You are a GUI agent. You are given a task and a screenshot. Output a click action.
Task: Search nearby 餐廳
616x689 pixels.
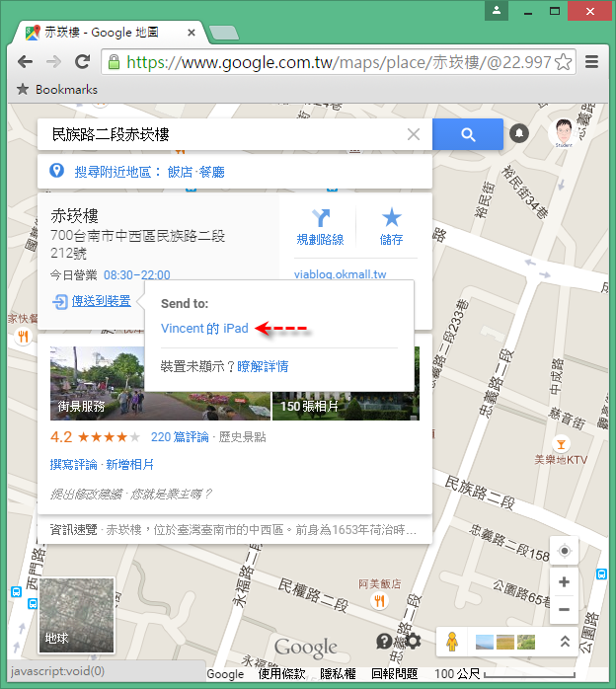pos(212,172)
